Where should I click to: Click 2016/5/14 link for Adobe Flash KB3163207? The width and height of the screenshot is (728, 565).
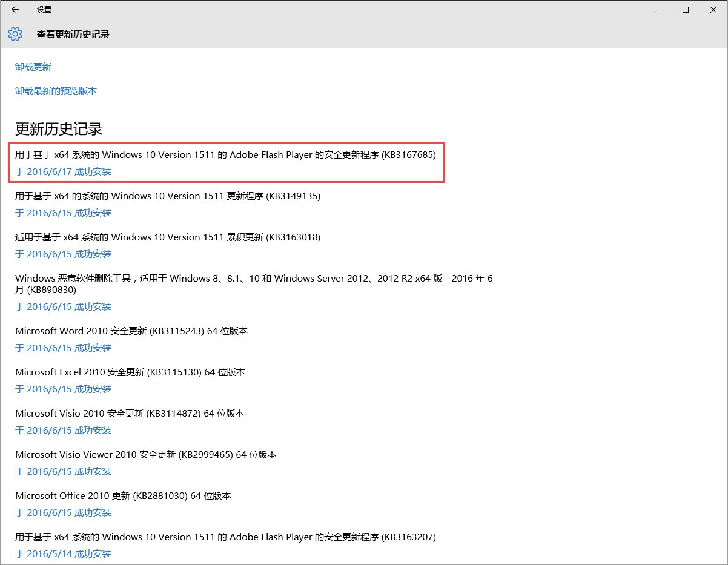[x=63, y=553]
